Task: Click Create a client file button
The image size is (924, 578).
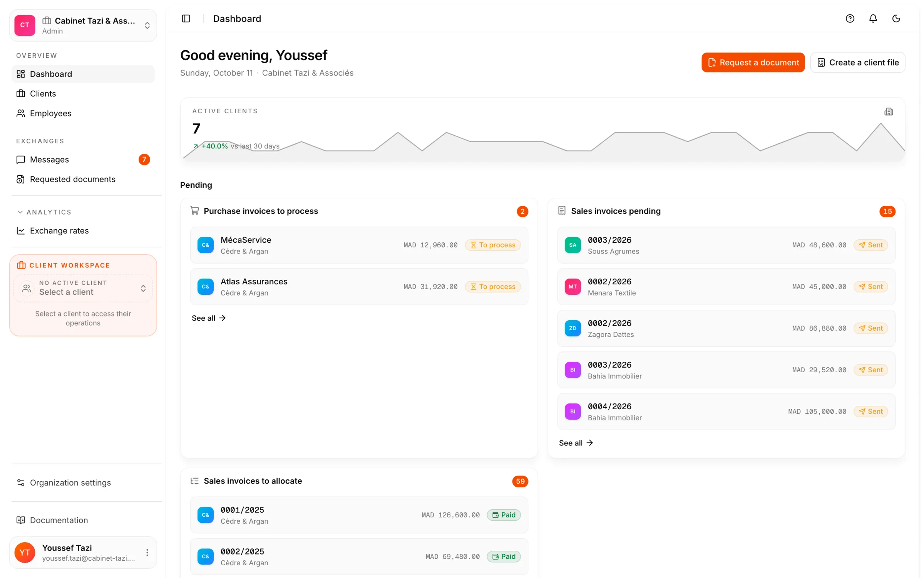Action: point(858,62)
